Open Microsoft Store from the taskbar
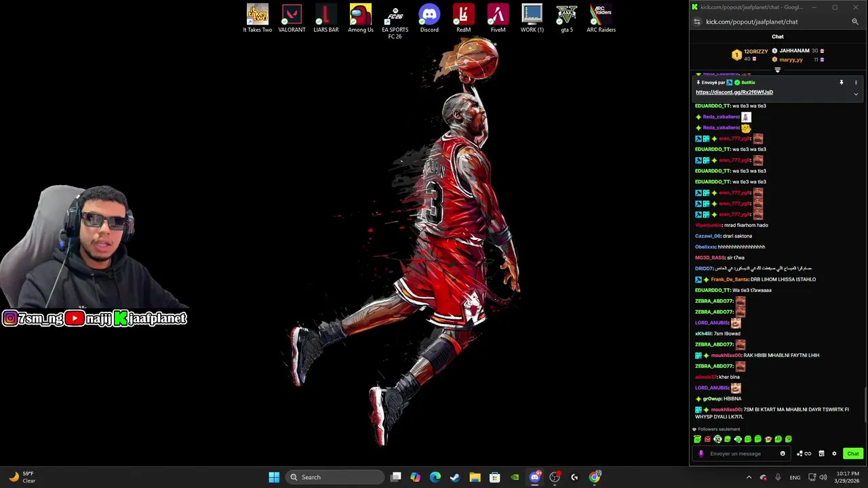 coord(495,477)
